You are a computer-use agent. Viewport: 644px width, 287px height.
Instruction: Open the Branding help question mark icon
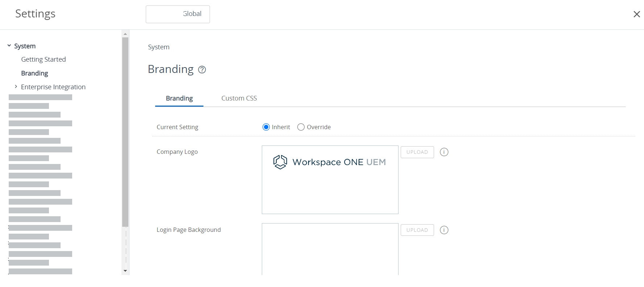(202, 70)
